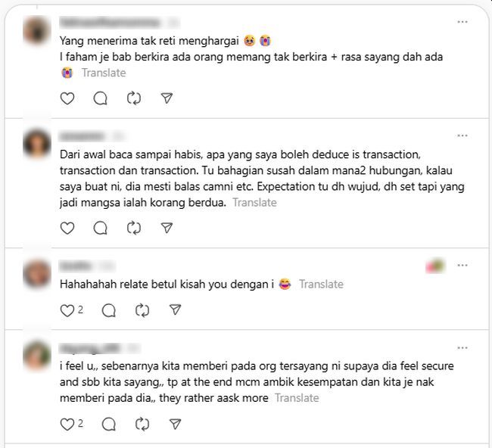Translate the 'they rather aask more' comment

(297, 398)
